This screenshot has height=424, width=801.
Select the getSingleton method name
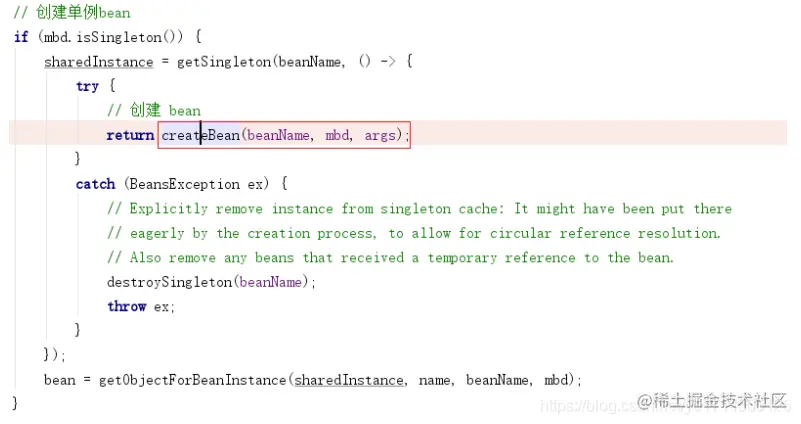224,62
